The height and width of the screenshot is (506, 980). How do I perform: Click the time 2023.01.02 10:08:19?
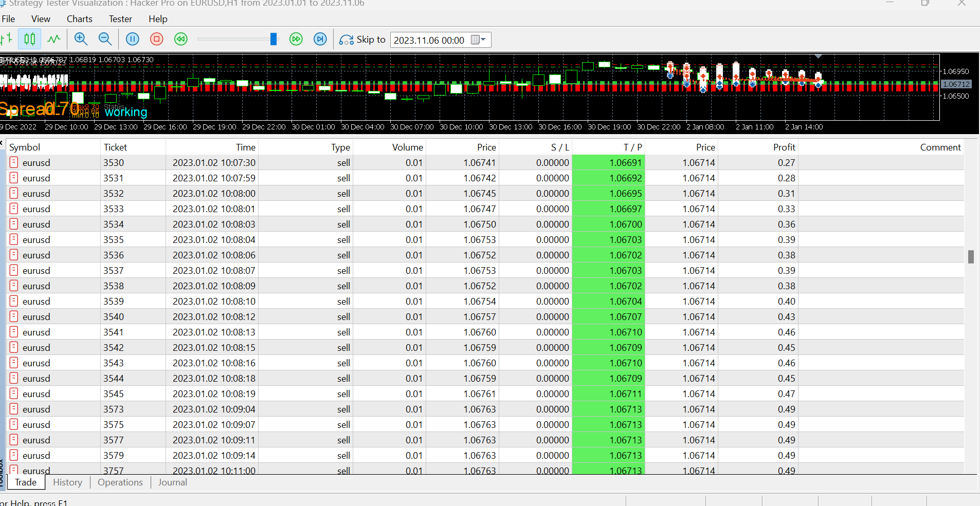click(214, 394)
